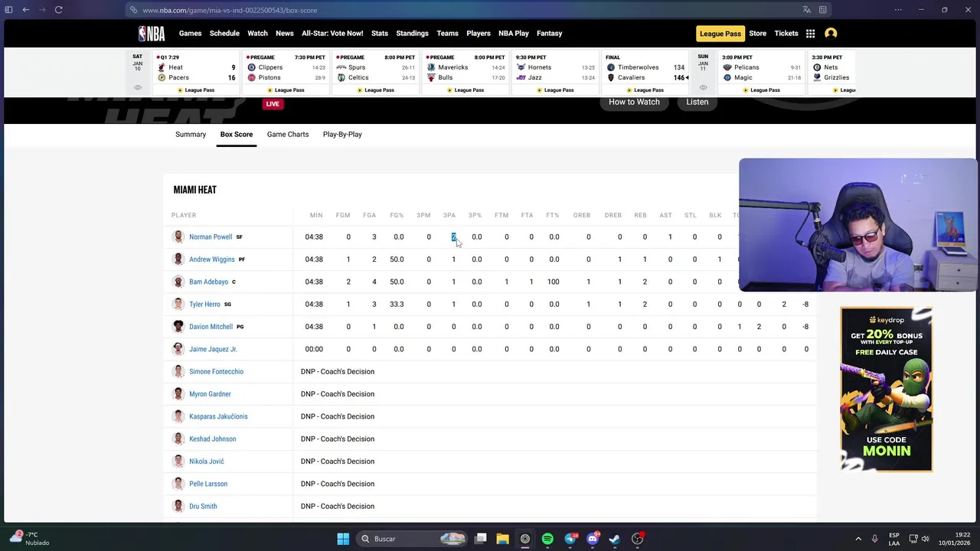This screenshot has width=980, height=551.
Task: Click the translate page icon in address bar
Action: click(806, 10)
